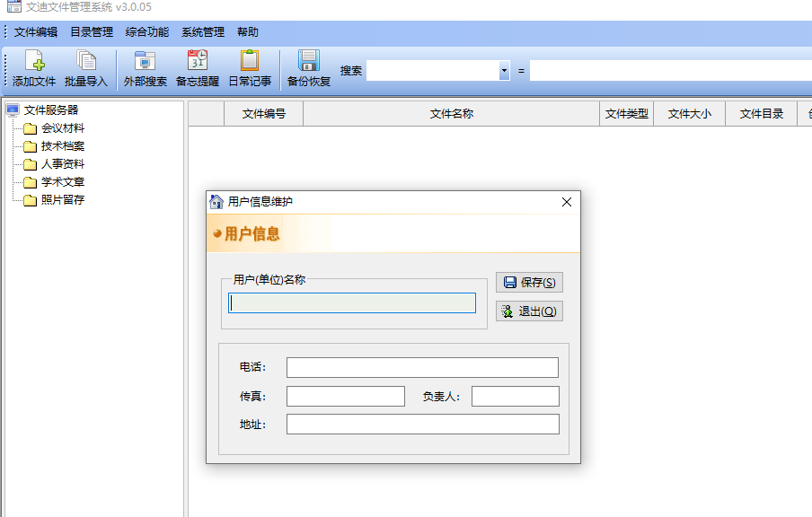Click the house icon in 用户信息维护 title
This screenshot has height=517, width=812.
click(216, 202)
